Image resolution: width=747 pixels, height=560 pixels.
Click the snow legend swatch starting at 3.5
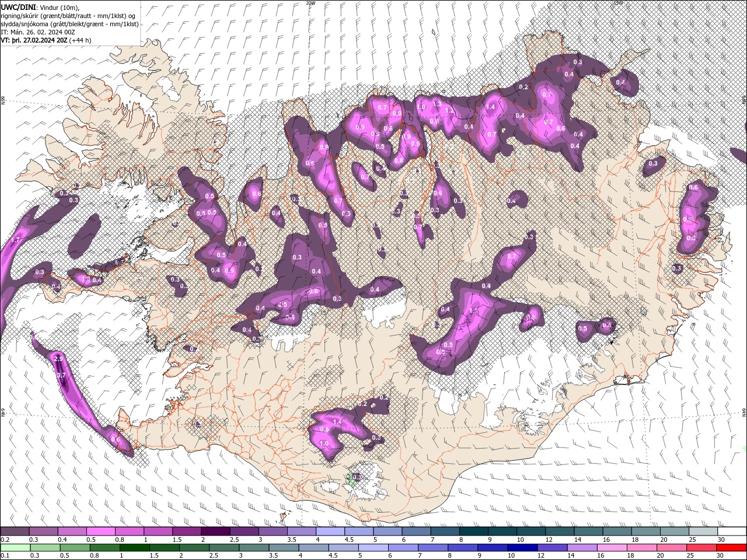[x=301, y=531]
